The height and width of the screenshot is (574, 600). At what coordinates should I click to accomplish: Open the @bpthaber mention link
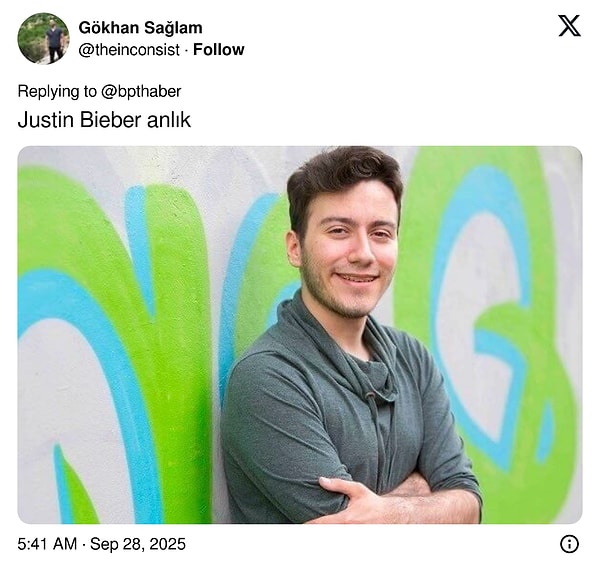(141, 91)
